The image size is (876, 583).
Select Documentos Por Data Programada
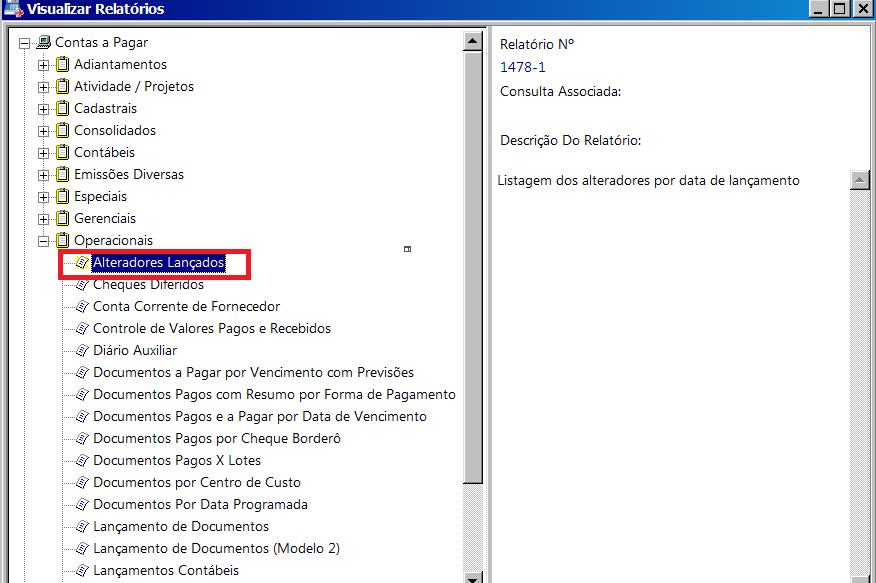click(201, 504)
